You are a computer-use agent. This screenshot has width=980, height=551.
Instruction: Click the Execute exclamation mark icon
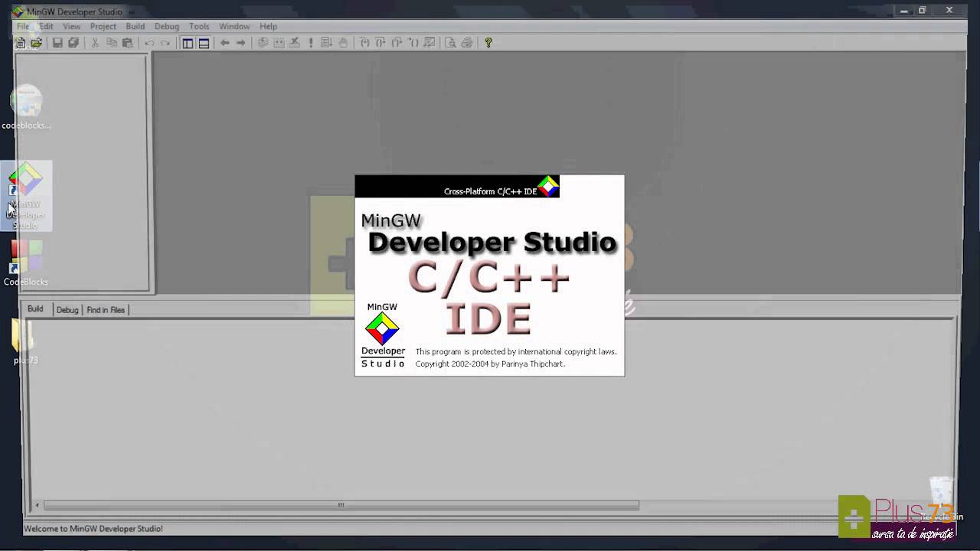pos(311,43)
